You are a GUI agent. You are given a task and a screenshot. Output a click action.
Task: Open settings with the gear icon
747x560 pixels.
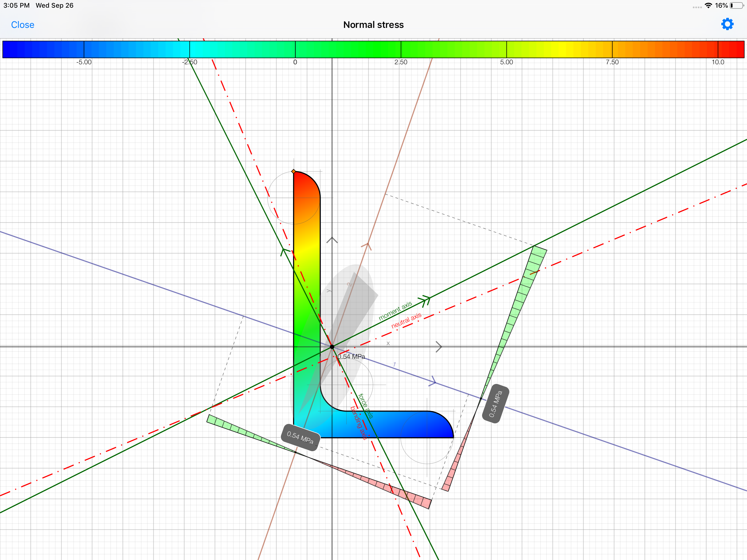(x=727, y=24)
